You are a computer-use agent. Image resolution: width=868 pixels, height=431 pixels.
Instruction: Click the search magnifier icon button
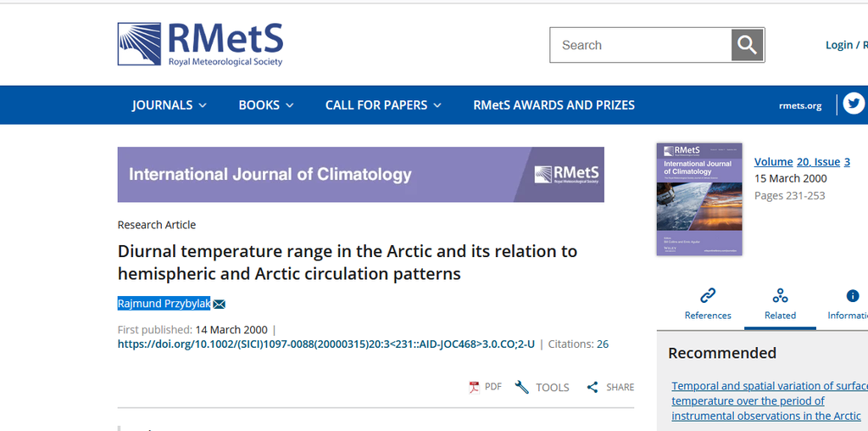tap(747, 45)
